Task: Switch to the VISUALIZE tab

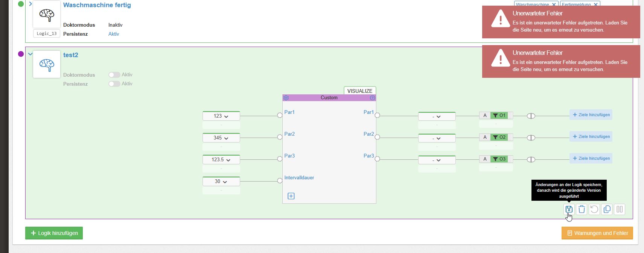Action: point(359,91)
